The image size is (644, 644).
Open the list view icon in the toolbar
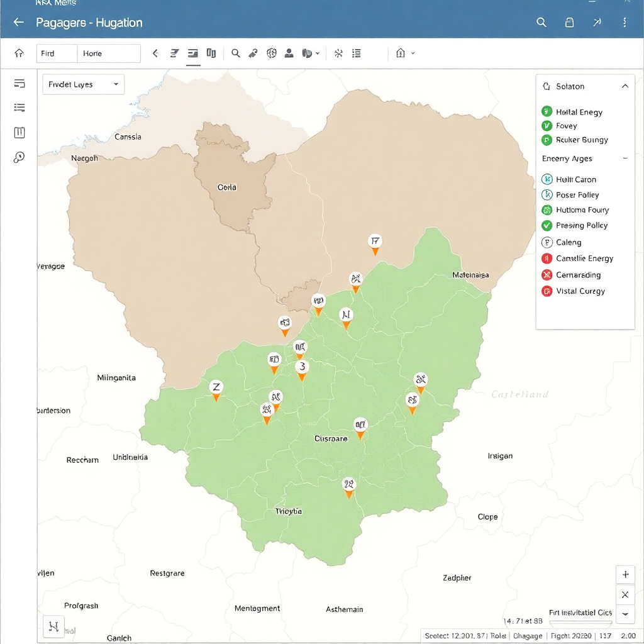[x=357, y=53]
